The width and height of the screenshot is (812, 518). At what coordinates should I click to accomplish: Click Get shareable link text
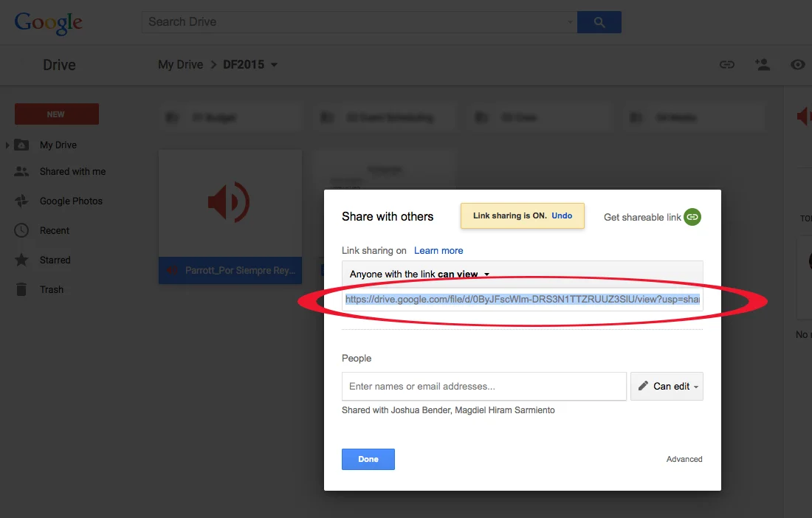pos(642,218)
